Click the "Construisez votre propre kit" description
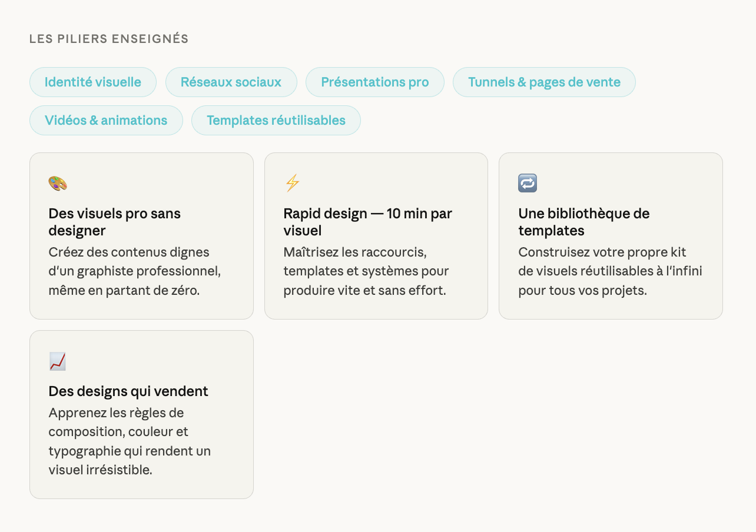756x532 pixels. coord(602,252)
